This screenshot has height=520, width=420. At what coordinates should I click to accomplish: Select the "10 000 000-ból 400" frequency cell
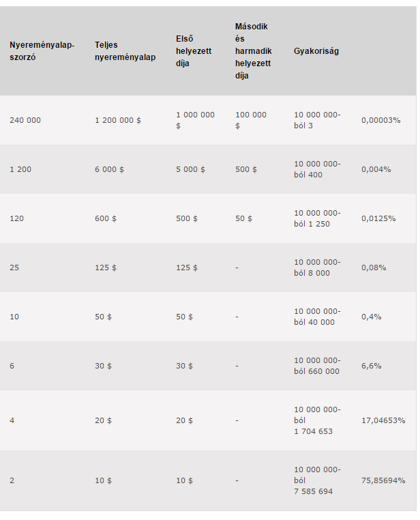(x=317, y=169)
